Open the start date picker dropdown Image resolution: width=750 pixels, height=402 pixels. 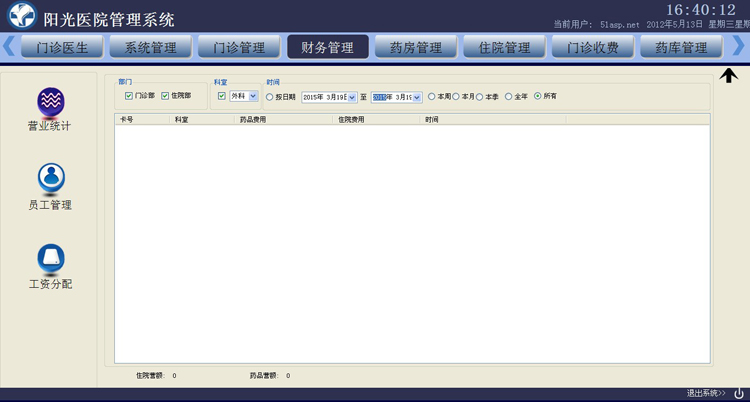352,97
